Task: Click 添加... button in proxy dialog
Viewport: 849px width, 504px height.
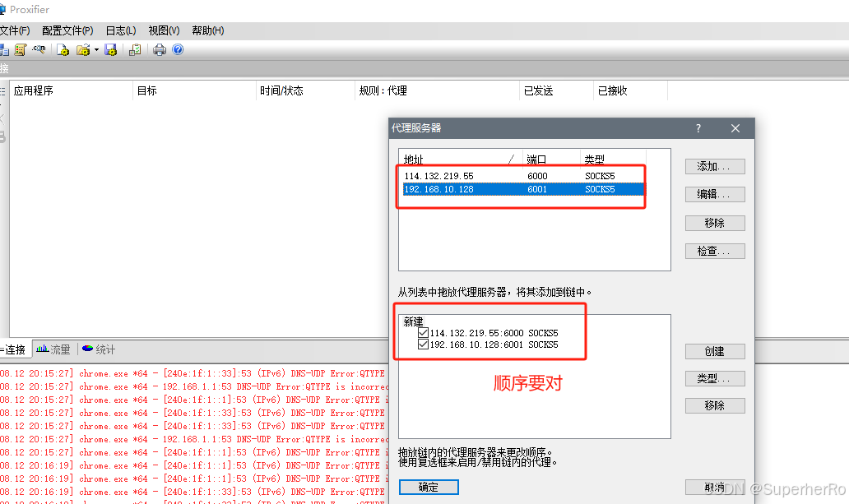Action: click(x=715, y=166)
